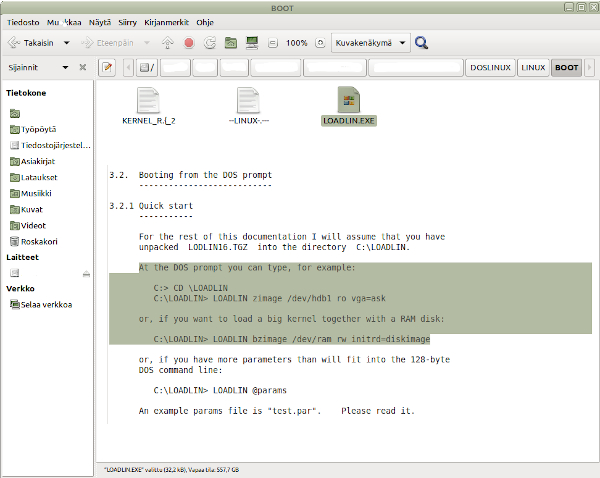600x478 pixels.
Task: Open the computer icon in toolbar
Action: pos(252,43)
